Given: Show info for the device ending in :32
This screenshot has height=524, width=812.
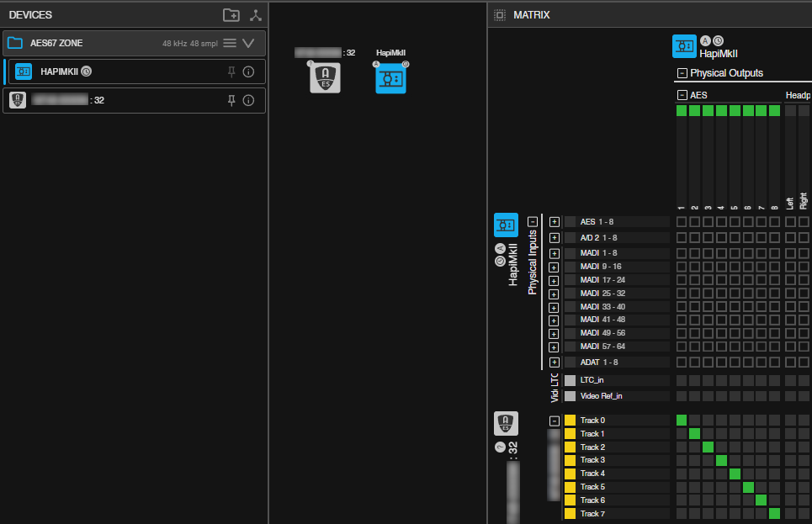Looking at the screenshot, I should (x=248, y=100).
